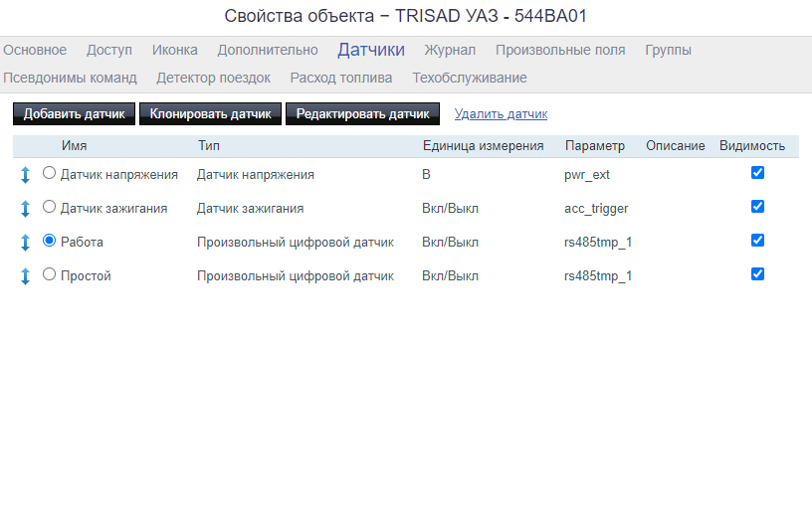Click reorder arrows for Датчик зажигания row
The height and width of the screenshot is (515, 812).
click(x=25, y=210)
